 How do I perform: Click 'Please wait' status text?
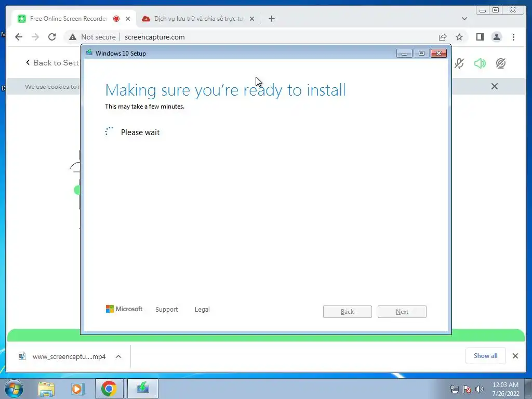pos(140,132)
